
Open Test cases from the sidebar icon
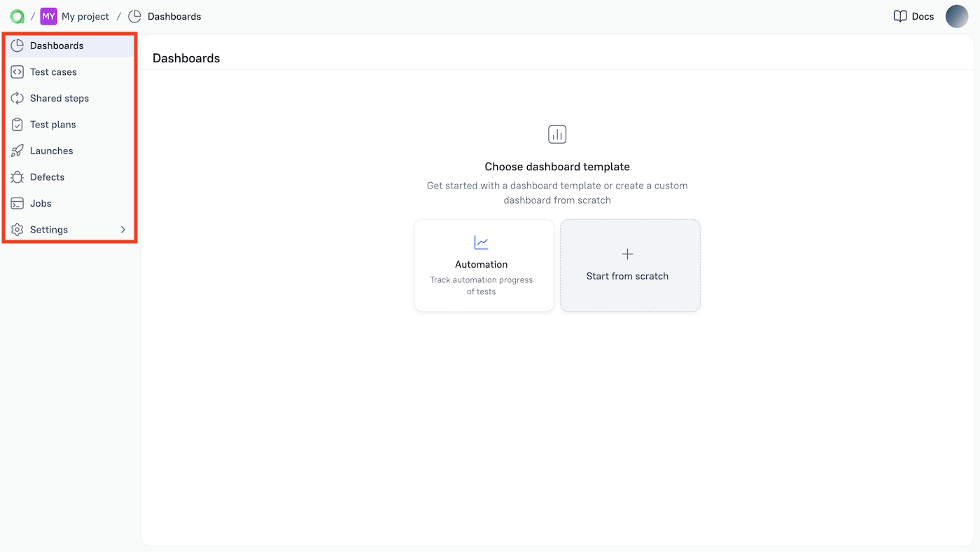16,71
